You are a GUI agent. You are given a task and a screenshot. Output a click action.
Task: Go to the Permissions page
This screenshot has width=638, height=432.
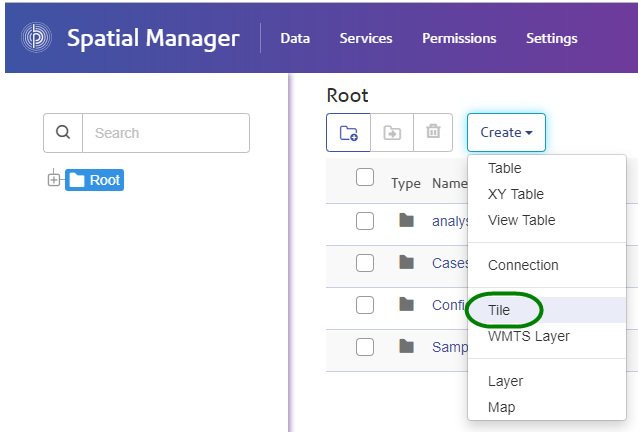(459, 38)
